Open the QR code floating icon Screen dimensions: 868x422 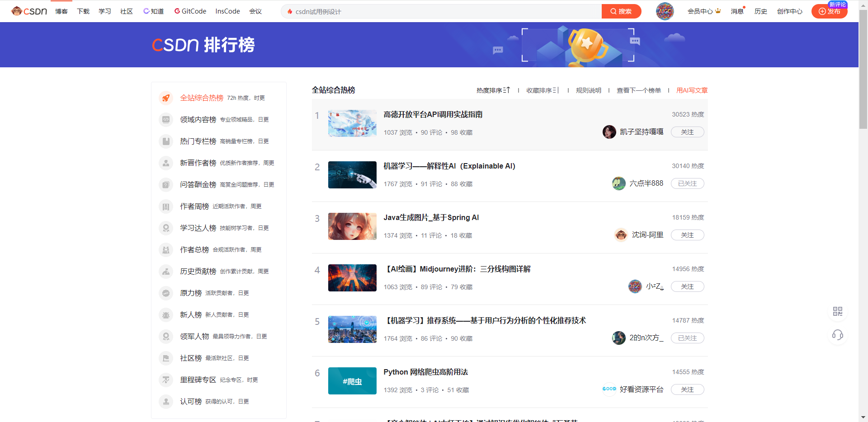(838, 311)
